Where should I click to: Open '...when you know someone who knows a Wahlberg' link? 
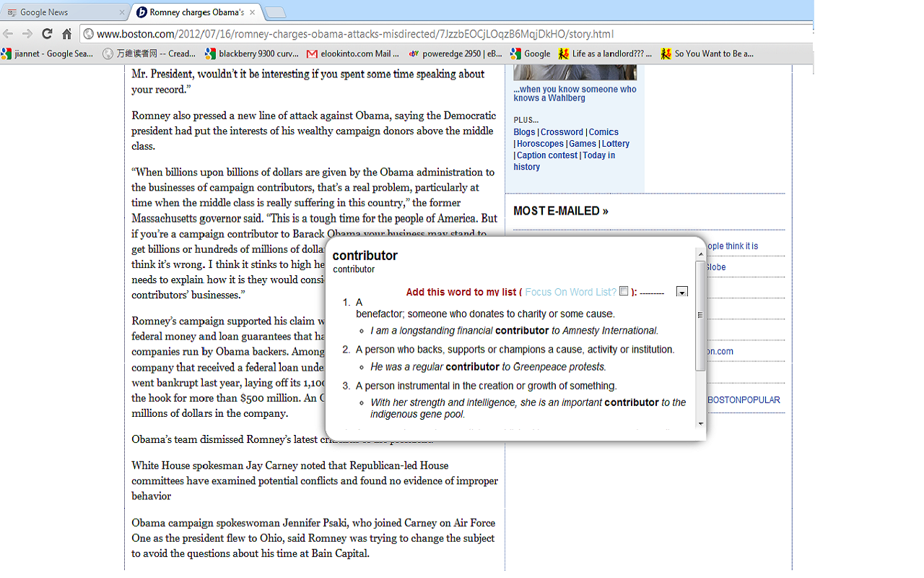pyautogui.click(x=575, y=94)
